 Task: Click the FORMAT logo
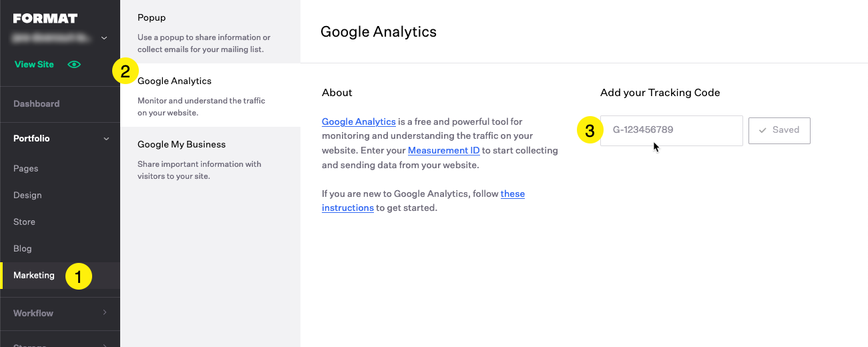click(45, 19)
